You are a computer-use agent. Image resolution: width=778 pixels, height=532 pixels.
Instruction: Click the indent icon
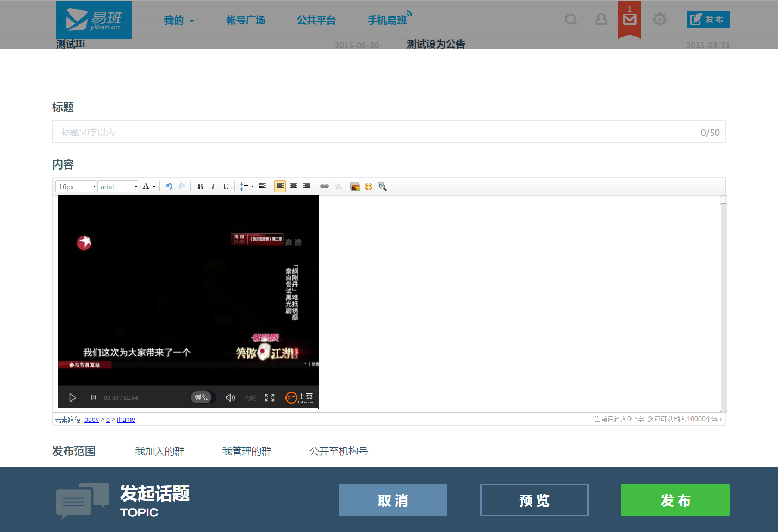(263, 186)
